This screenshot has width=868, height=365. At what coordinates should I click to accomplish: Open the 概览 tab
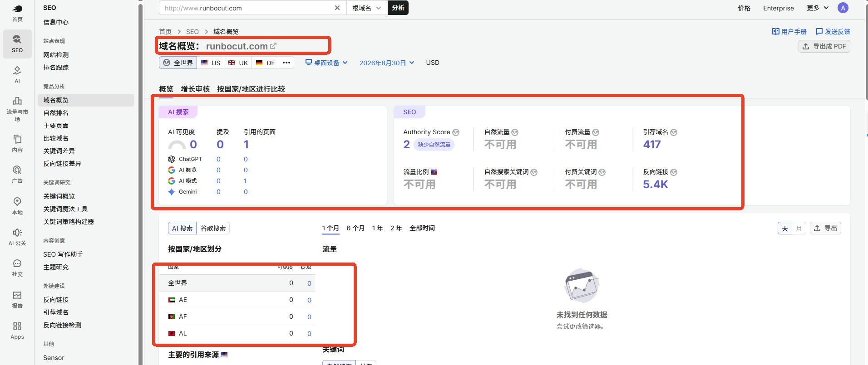[166, 89]
